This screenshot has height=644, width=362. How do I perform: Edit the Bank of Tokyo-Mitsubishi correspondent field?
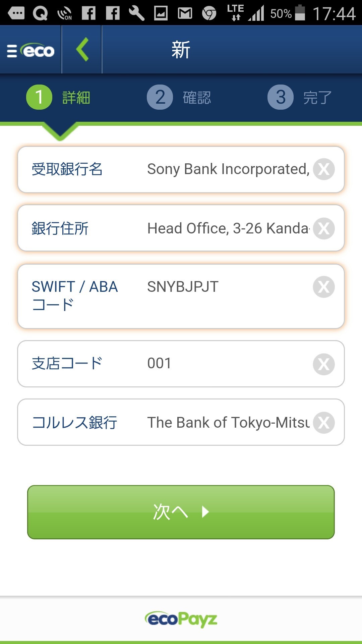coord(228,423)
